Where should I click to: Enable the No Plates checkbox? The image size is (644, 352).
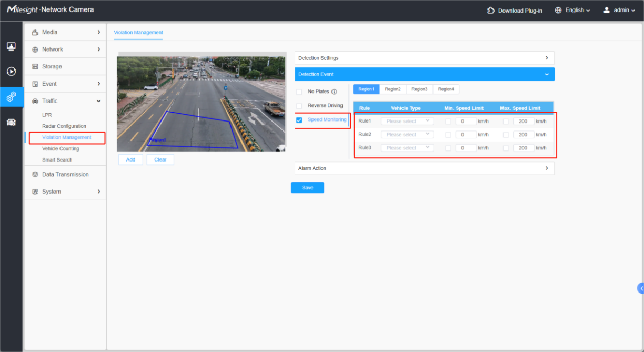[x=299, y=92]
